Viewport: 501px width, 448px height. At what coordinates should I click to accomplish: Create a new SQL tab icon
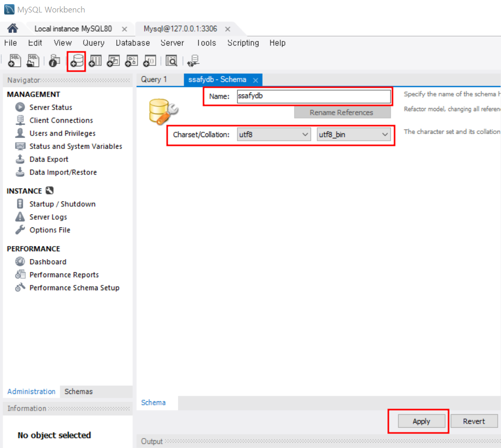(15, 60)
